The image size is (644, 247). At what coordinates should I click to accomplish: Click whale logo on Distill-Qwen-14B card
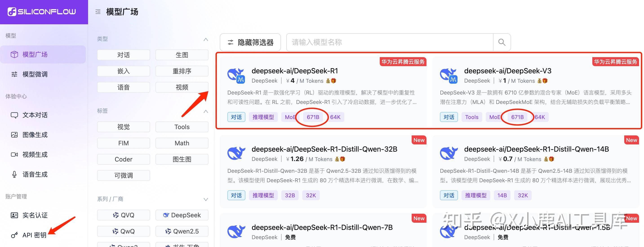(x=449, y=153)
